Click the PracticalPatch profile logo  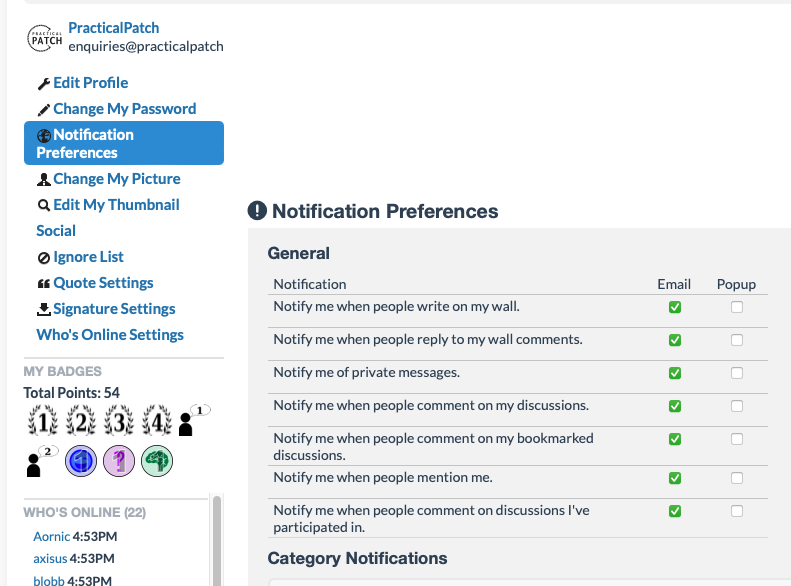coord(44,38)
